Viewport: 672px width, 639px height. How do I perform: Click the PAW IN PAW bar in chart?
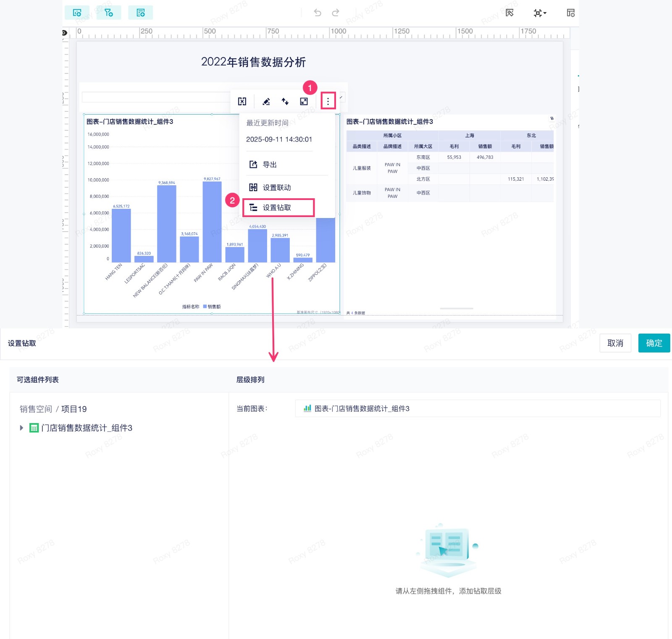click(212, 222)
